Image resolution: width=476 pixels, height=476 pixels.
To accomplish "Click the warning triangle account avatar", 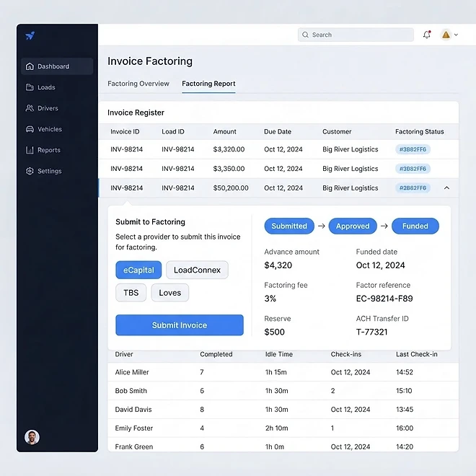I will pyautogui.click(x=446, y=35).
